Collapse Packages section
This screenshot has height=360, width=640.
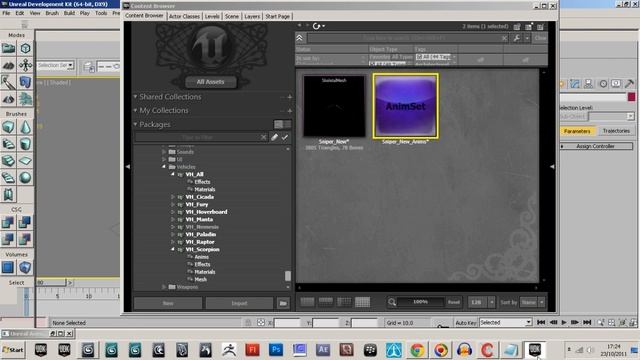(x=135, y=124)
